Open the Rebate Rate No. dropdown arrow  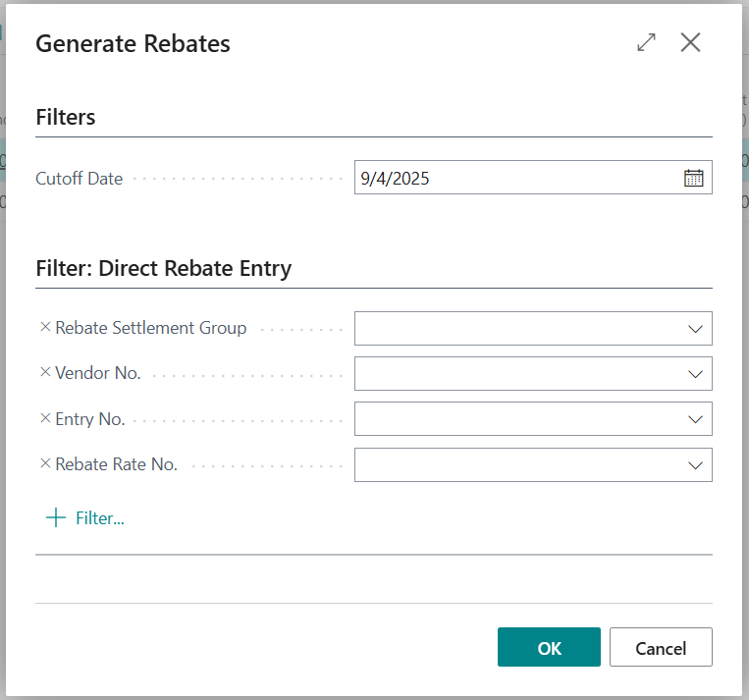click(x=695, y=465)
